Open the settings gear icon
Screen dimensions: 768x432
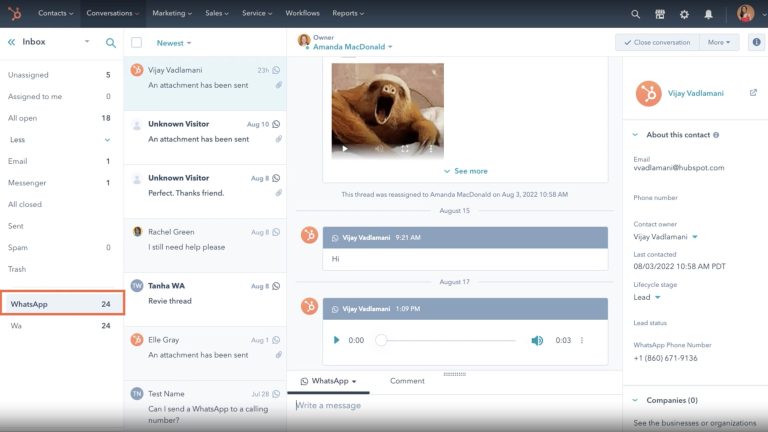684,14
